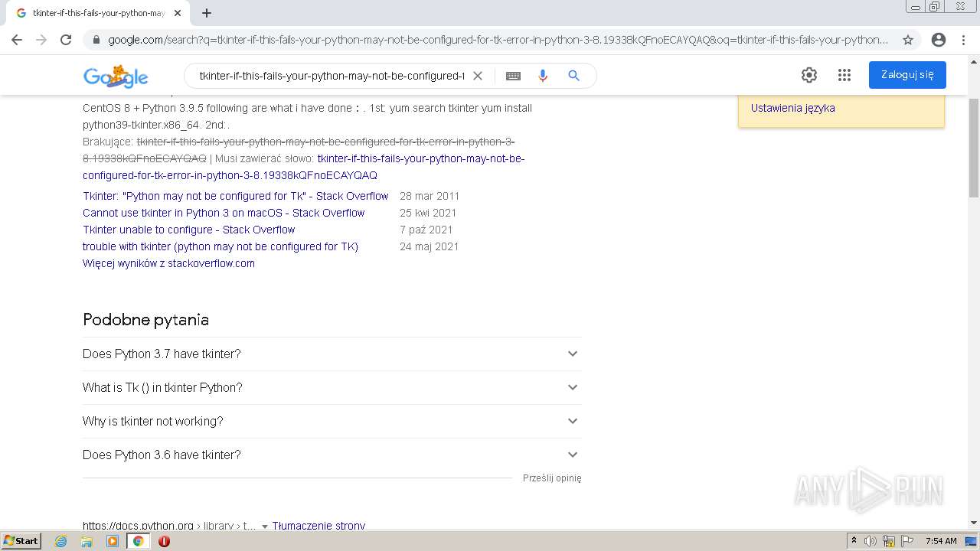The image size is (980, 551).
Task: Click the network tray icon
Action: (x=889, y=541)
